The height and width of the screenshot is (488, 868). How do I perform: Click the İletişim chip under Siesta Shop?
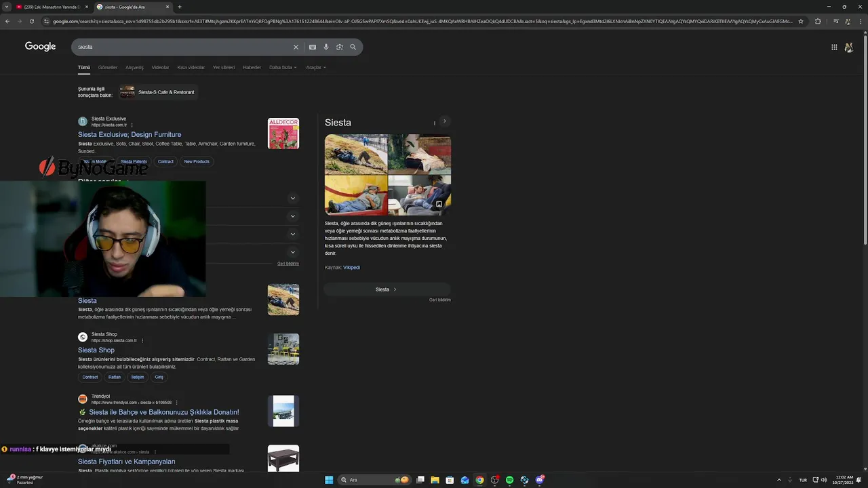(x=138, y=377)
